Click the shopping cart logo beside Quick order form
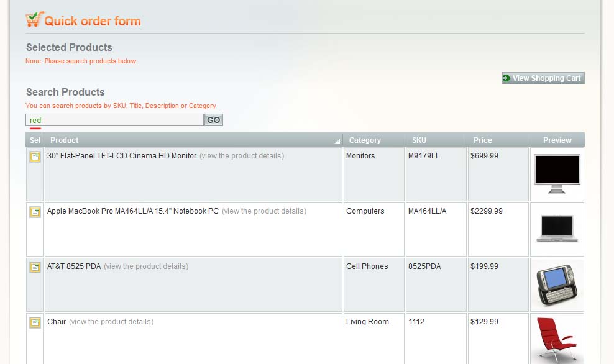This screenshot has width=614, height=364. 34,20
